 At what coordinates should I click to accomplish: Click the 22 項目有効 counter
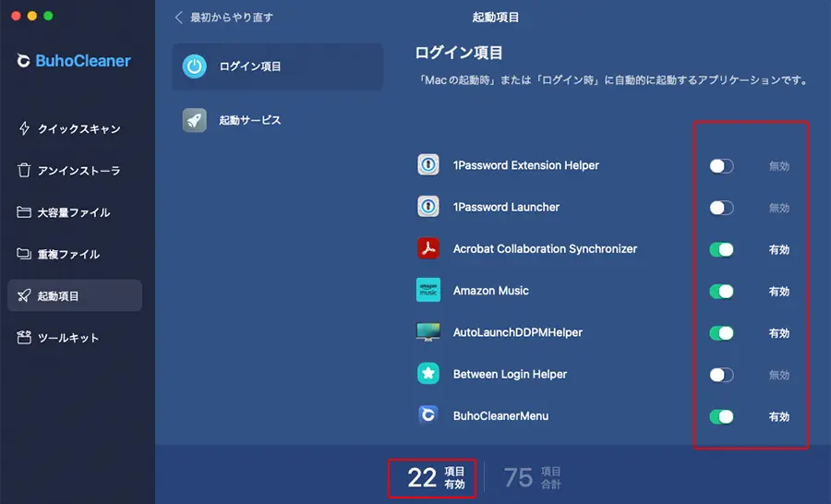point(436,478)
